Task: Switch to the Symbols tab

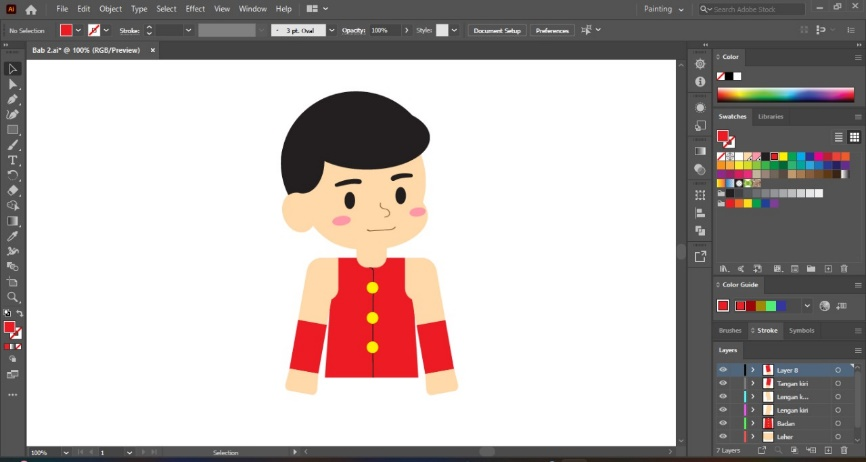Action: pos(801,331)
